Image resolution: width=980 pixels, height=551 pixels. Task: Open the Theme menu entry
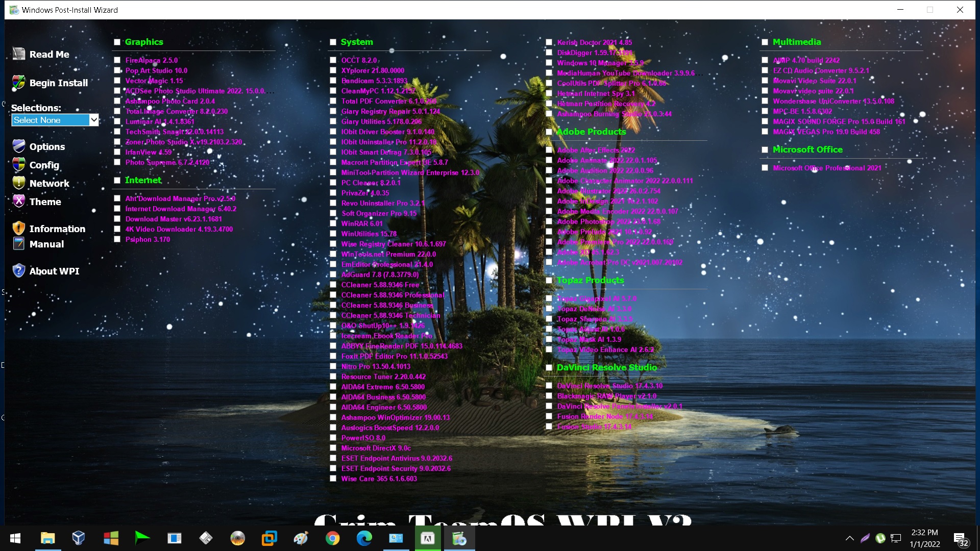(x=45, y=202)
